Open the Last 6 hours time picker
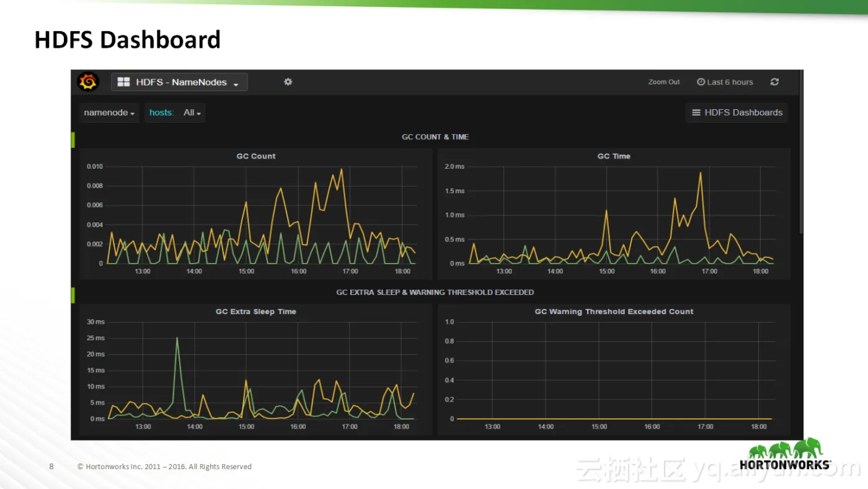868x489 pixels. point(725,82)
